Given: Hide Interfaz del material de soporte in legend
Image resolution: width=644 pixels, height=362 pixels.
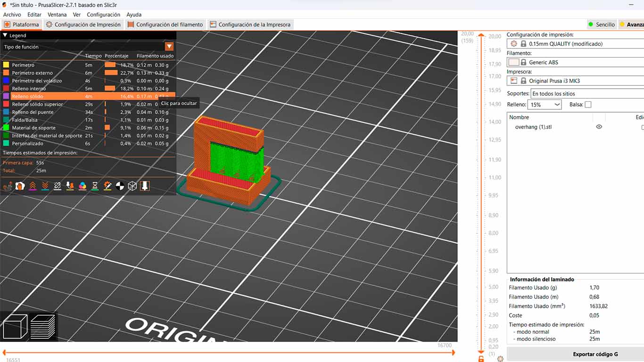Looking at the screenshot, I should 88,136.
